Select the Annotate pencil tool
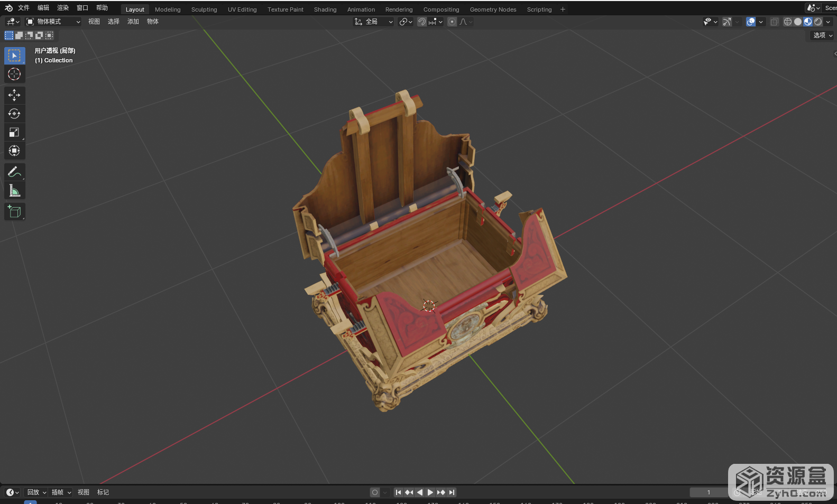837x504 pixels. point(14,172)
